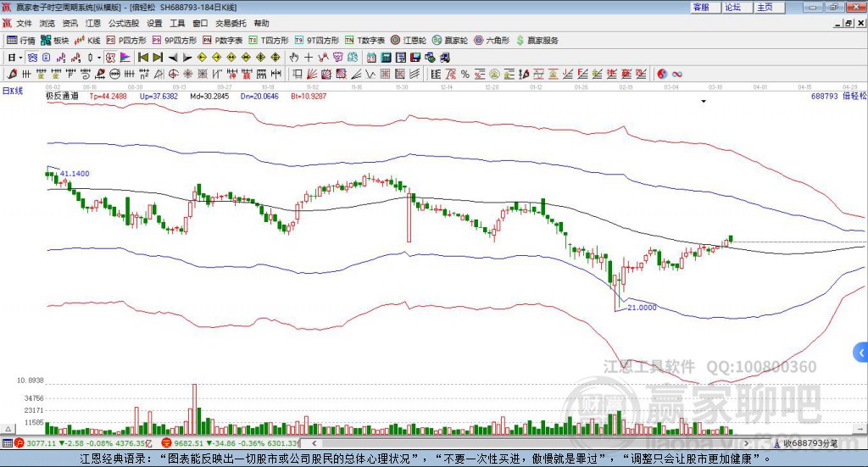Click the red-blue yin-yang icon
The width and height of the screenshot is (868, 467).
[662, 74]
